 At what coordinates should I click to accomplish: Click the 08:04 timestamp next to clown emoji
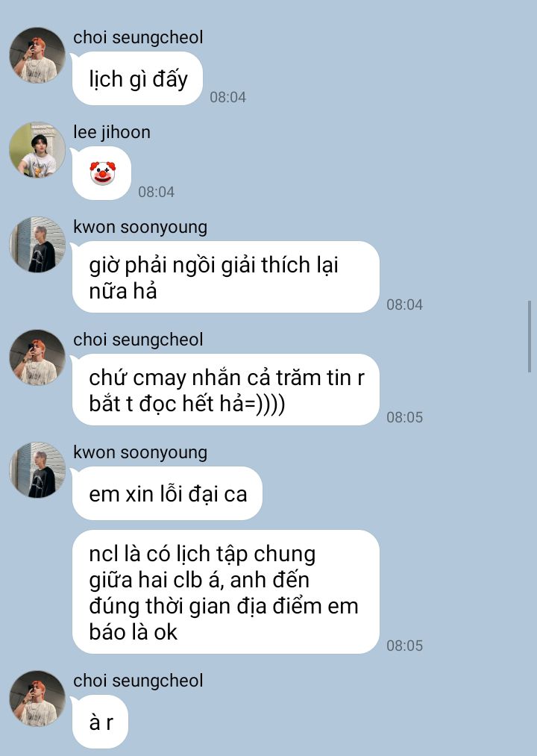click(x=156, y=192)
